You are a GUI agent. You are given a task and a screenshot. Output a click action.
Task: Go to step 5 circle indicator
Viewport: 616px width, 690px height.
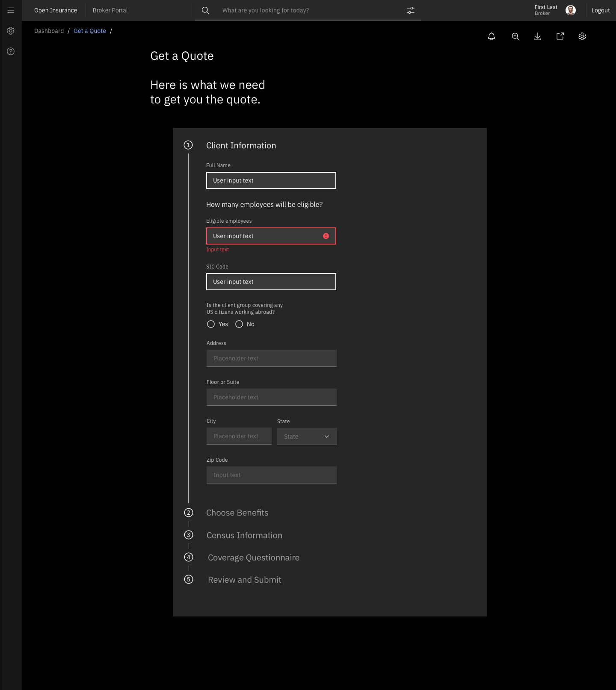pos(189,579)
